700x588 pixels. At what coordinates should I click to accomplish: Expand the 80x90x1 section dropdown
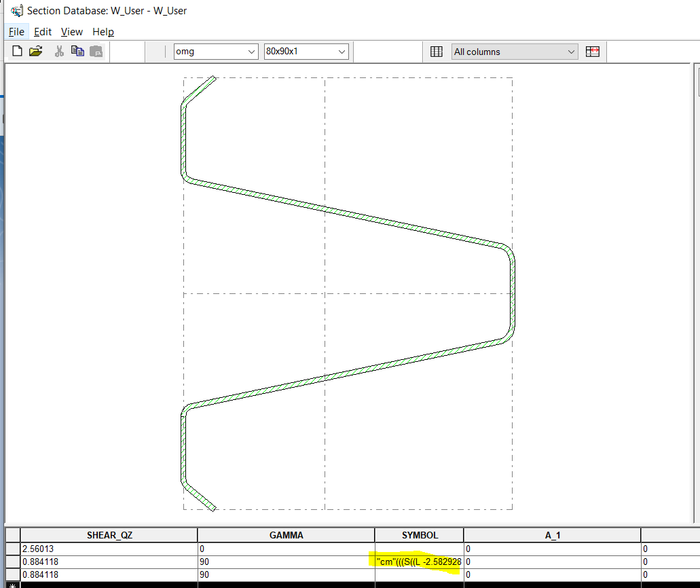click(x=342, y=52)
